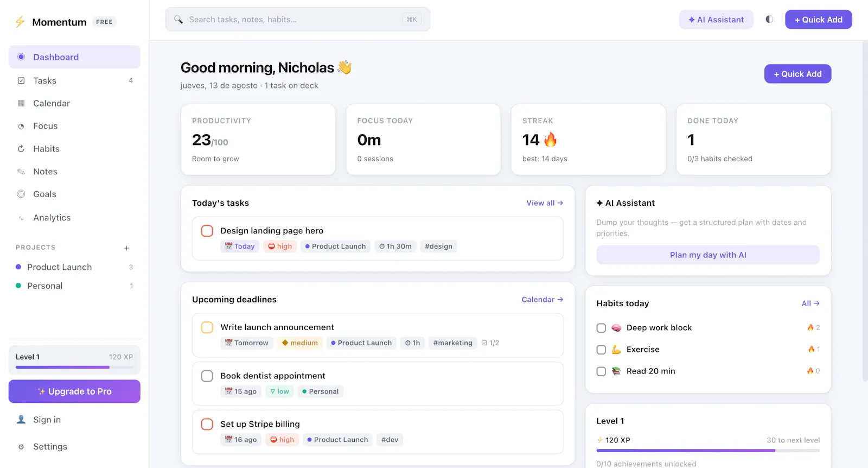Viewport: 868px width, 468px height.
Task: Toggle dark mode with half-moon icon
Action: click(769, 19)
